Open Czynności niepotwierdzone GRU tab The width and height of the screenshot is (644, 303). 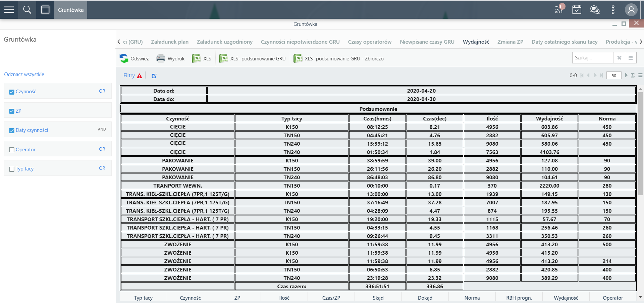300,42
